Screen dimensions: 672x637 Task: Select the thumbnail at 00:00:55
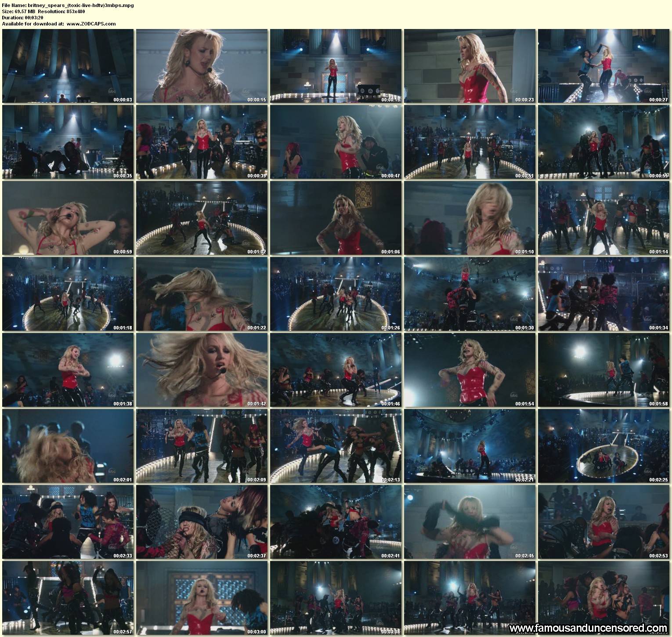603,142
